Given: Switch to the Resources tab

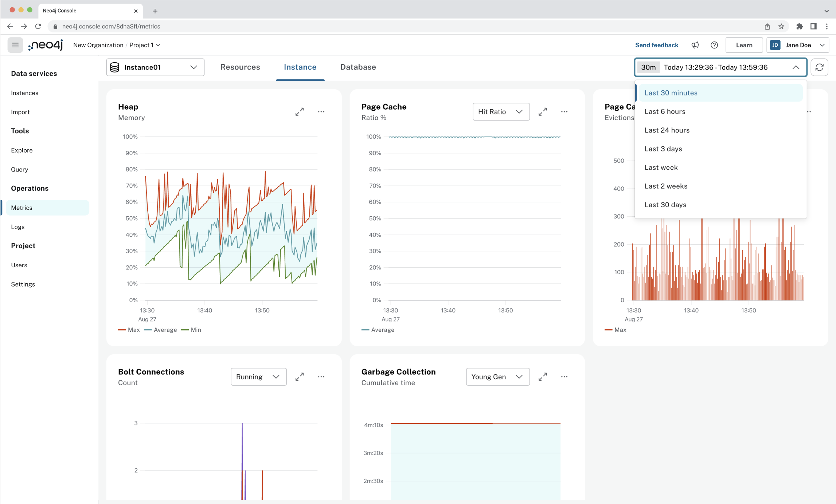Looking at the screenshot, I should coord(240,67).
